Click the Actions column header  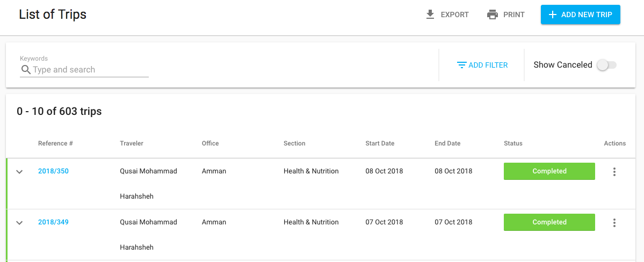tap(615, 143)
